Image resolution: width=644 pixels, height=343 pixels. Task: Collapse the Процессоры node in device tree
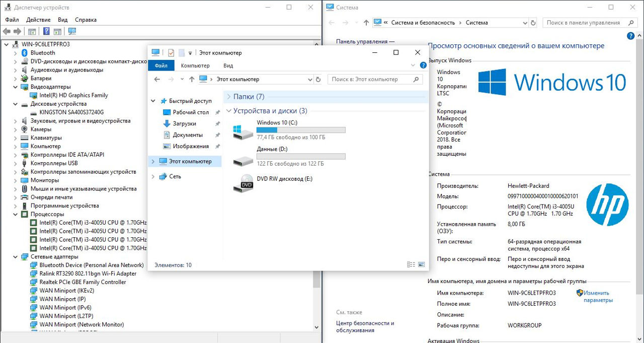[x=15, y=214]
